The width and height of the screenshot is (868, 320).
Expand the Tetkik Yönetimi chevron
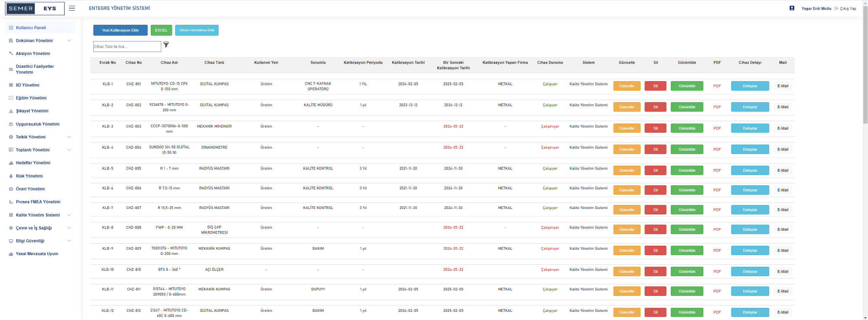[69, 137]
